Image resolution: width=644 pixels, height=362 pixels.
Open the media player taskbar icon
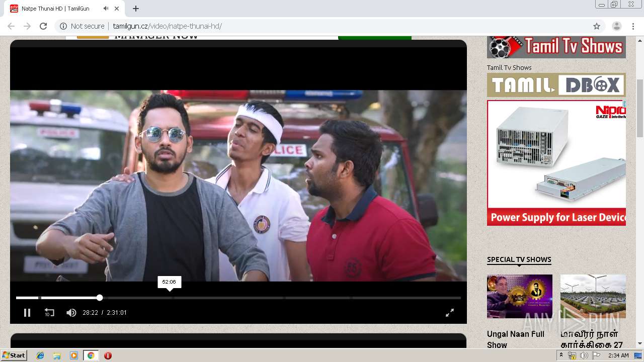(74, 355)
